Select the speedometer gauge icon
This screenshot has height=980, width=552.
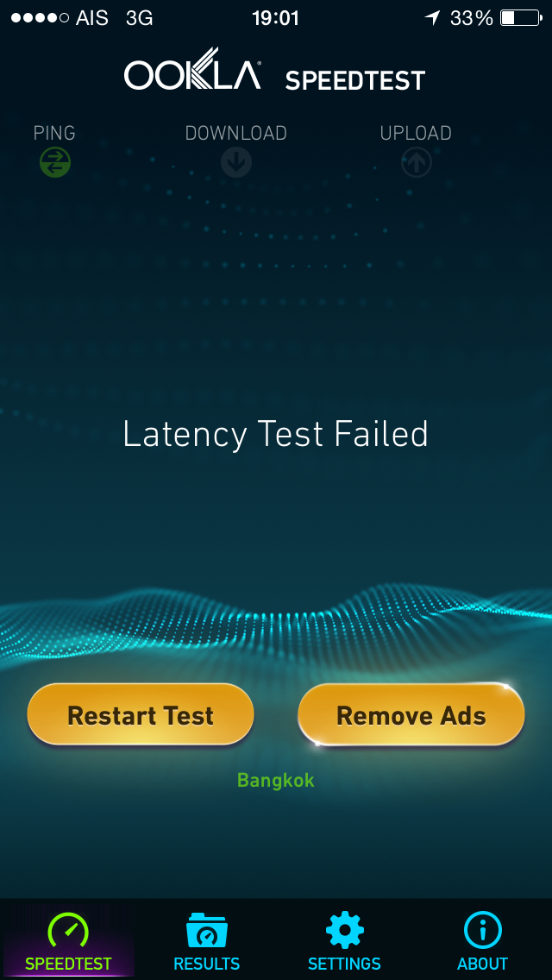coord(69,931)
